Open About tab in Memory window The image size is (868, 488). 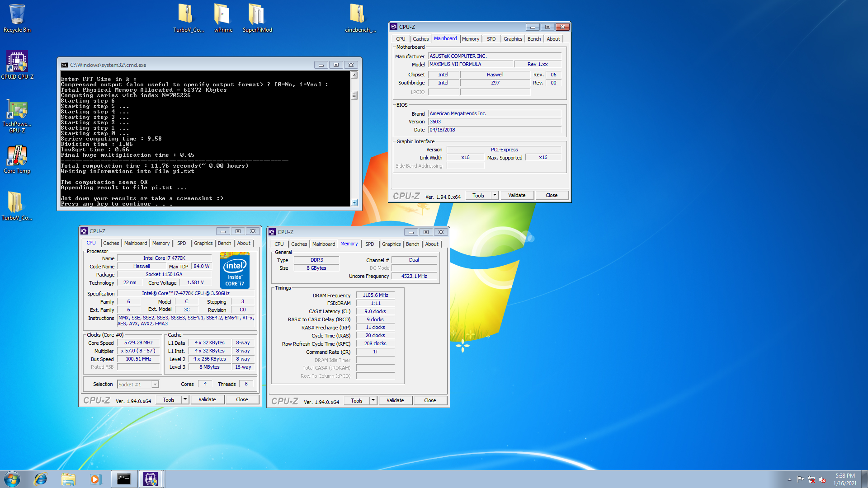click(x=432, y=244)
